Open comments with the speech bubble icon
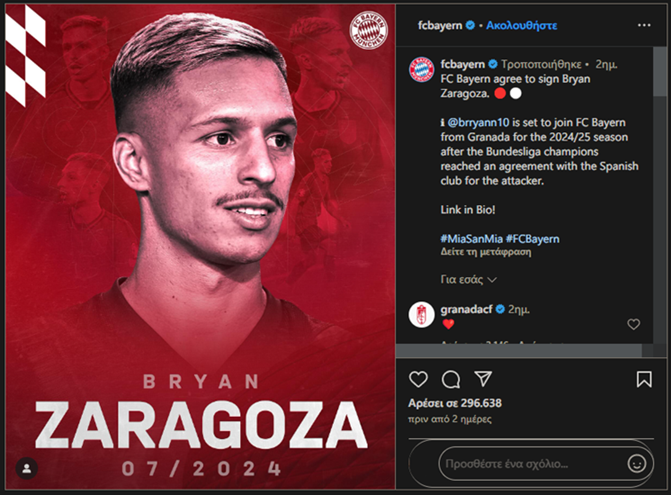Screen dimensions: 671x495 pyautogui.click(x=451, y=379)
